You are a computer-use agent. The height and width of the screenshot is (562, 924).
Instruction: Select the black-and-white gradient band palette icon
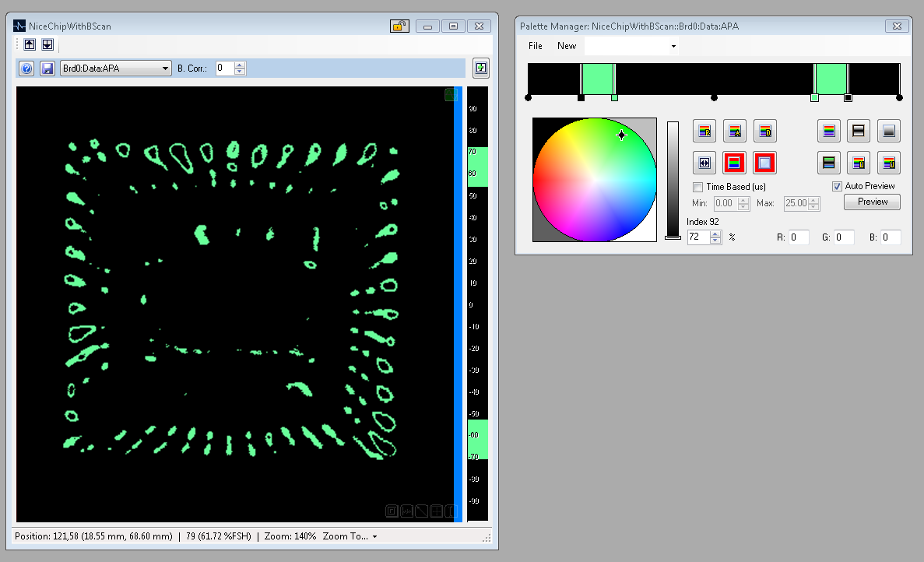click(x=859, y=131)
